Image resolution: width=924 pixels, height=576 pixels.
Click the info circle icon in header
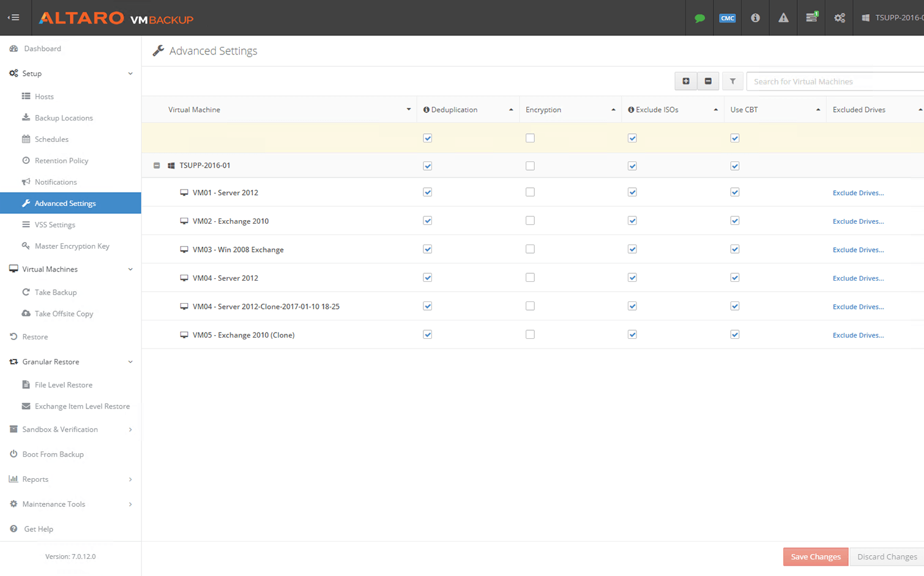[755, 18]
